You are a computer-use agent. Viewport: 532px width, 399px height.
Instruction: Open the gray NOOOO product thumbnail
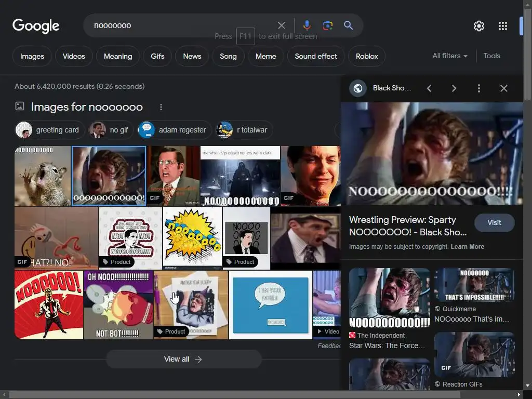(247, 238)
